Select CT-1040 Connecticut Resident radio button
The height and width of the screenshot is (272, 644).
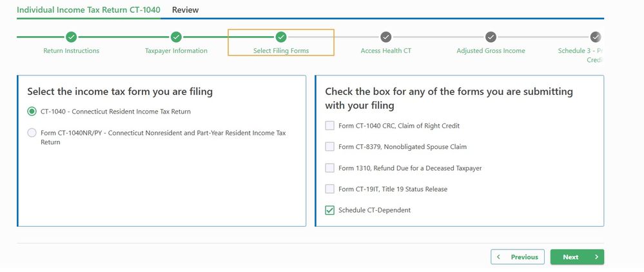[32, 112]
